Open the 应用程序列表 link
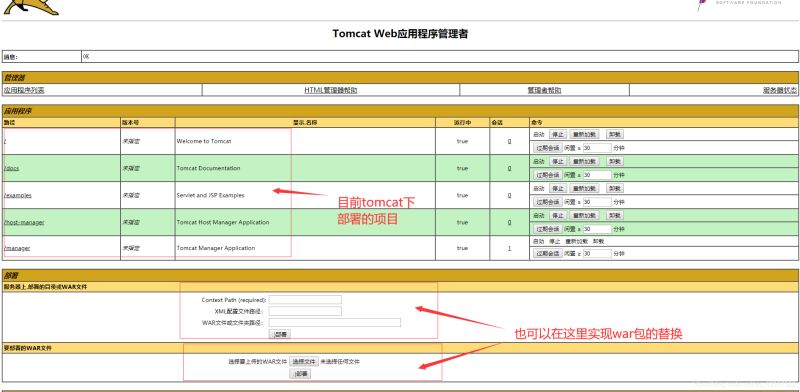This screenshot has width=800, height=392. [24, 90]
